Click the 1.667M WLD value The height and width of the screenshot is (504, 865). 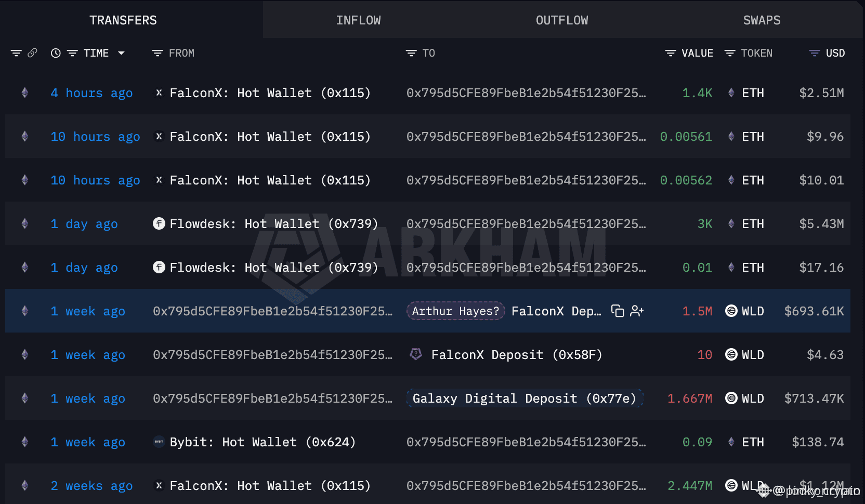(x=690, y=399)
